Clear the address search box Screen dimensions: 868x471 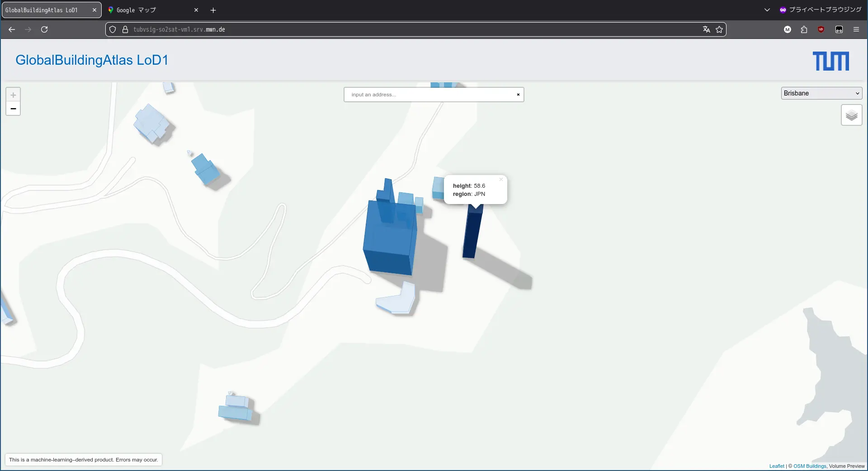click(x=518, y=95)
